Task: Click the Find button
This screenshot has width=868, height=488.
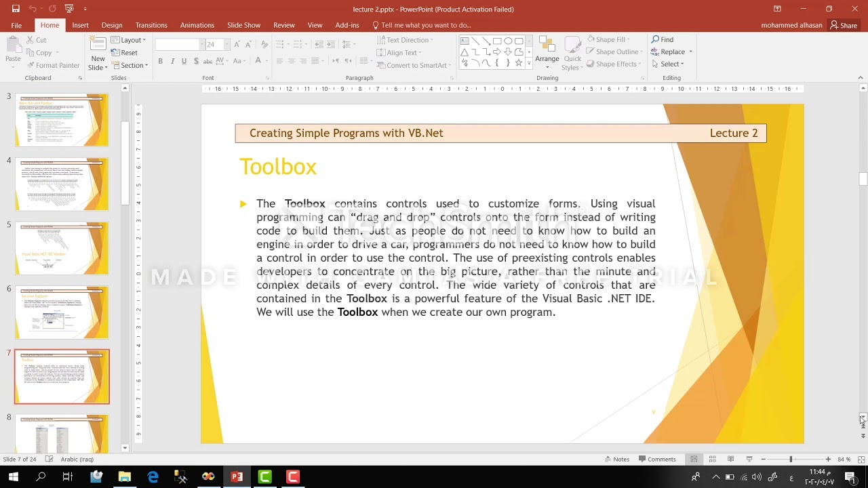Action: tap(663, 39)
